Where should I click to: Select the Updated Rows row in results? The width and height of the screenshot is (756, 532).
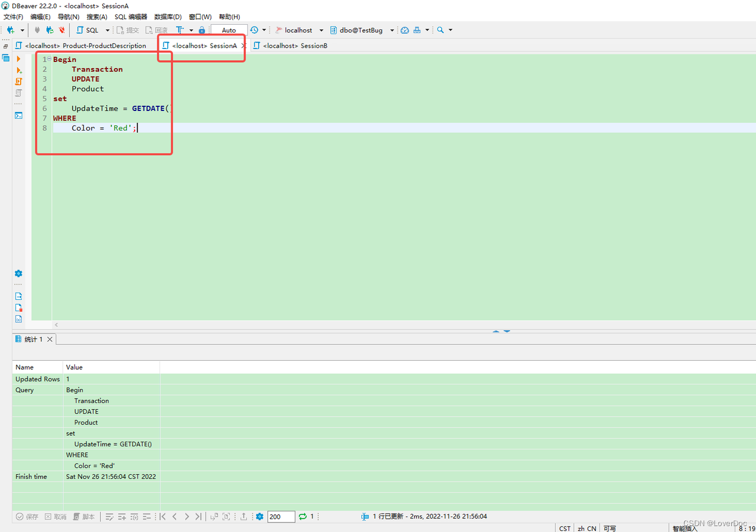[384, 379]
